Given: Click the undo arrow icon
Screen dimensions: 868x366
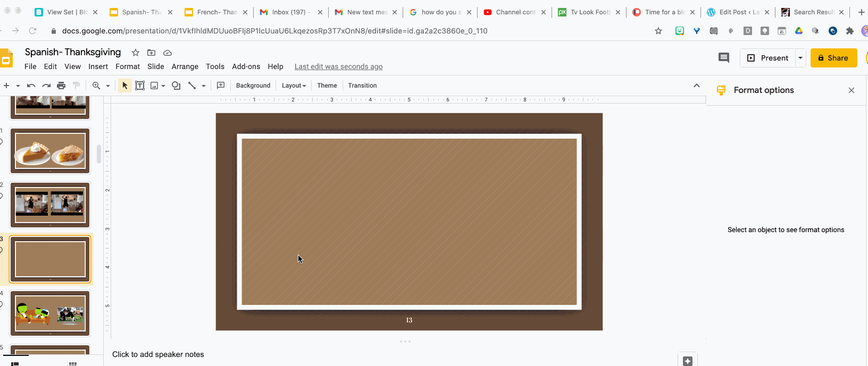Looking at the screenshot, I should tap(31, 86).
